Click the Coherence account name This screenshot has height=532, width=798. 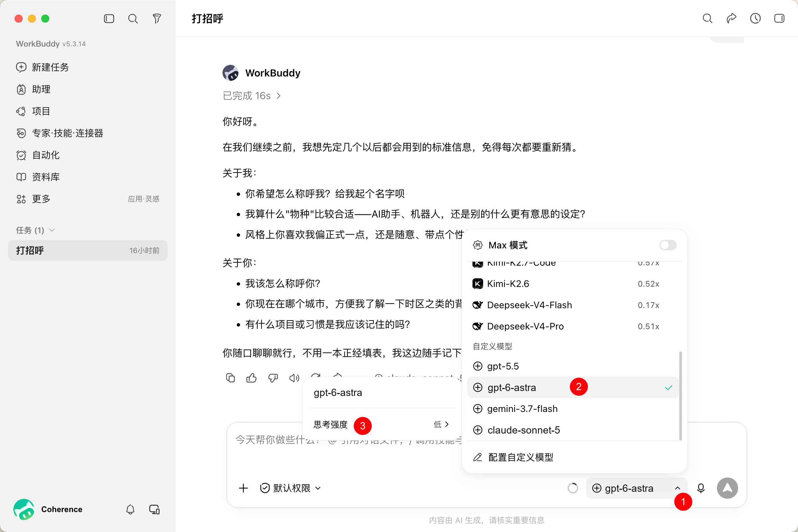(x=62, y=509)
